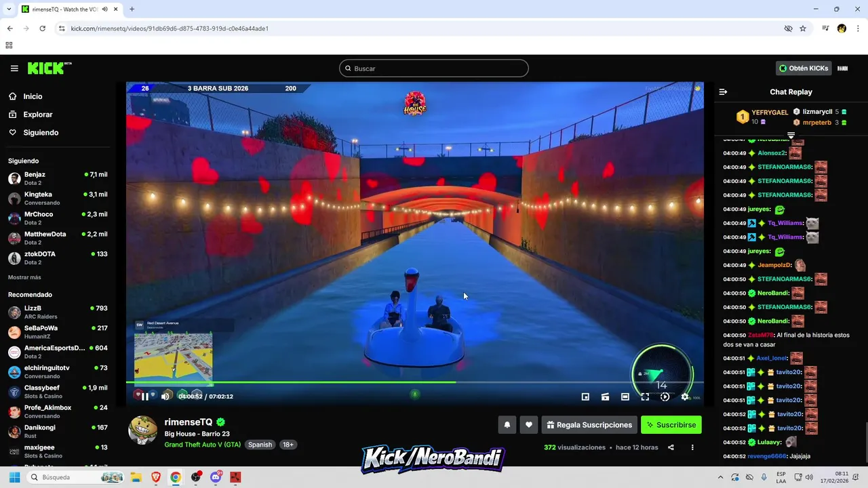Pause the video playback

pos(144,396)
